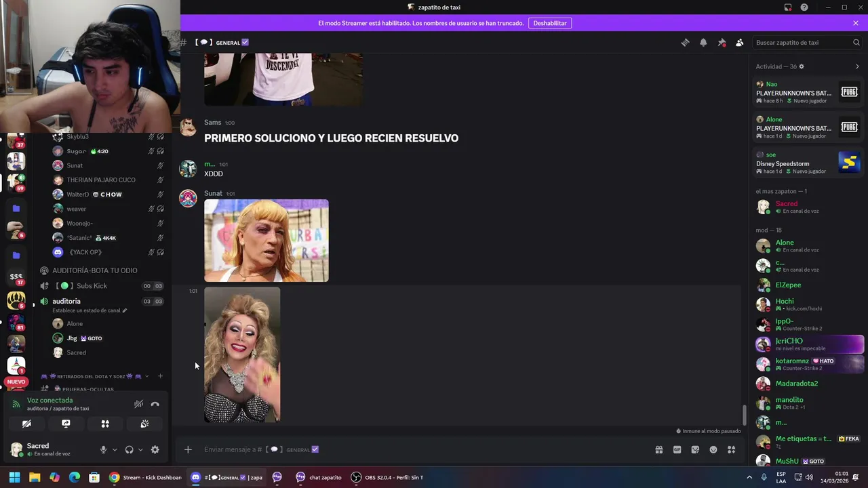This screenshot has height=488, width=868.
Task: Deafen with the headphones icon
Action: [x=129, y=449]
